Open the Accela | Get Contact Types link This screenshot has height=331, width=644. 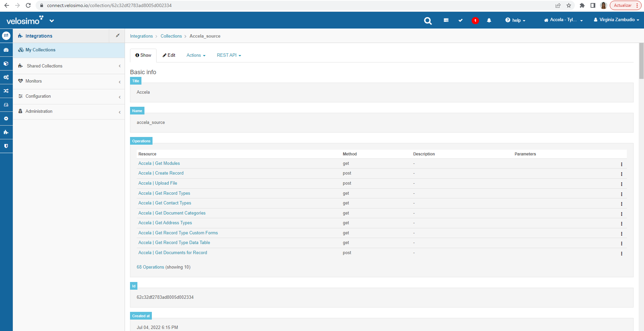click(x=165, y=203)
